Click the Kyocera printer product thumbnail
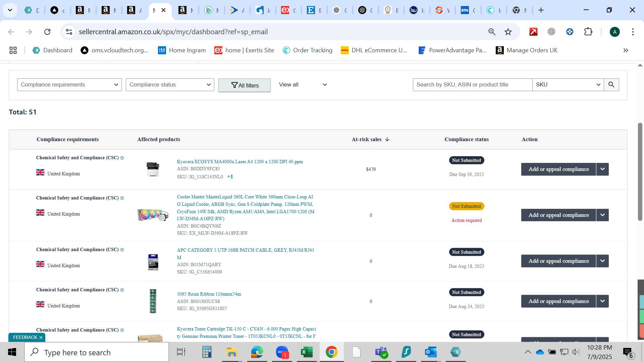This screenshot has width=644, height=362. (153, 169)
